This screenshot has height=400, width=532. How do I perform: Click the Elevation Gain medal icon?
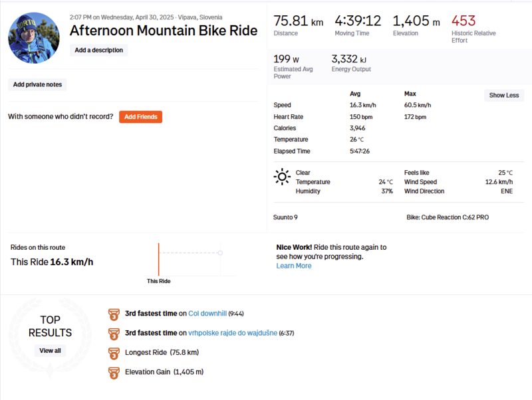click(113, 372)
